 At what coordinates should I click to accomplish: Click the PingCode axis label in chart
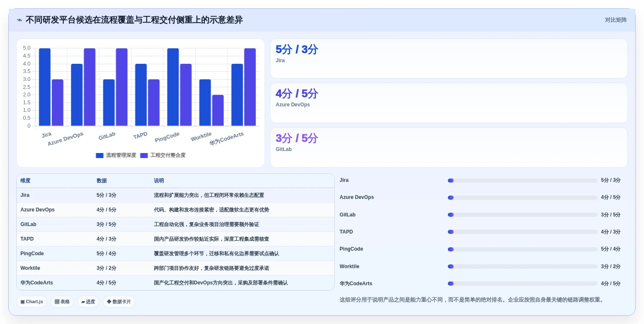pos(167,137)
